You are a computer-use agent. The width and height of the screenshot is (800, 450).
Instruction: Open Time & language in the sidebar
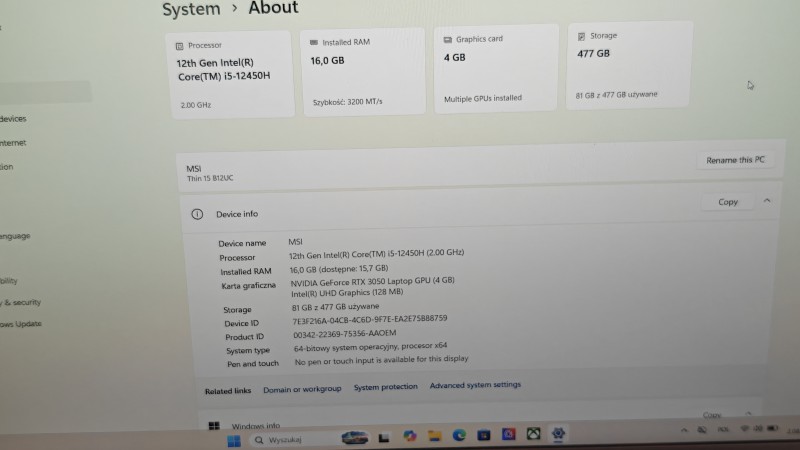pyautogui.click(x=15, y=236)
